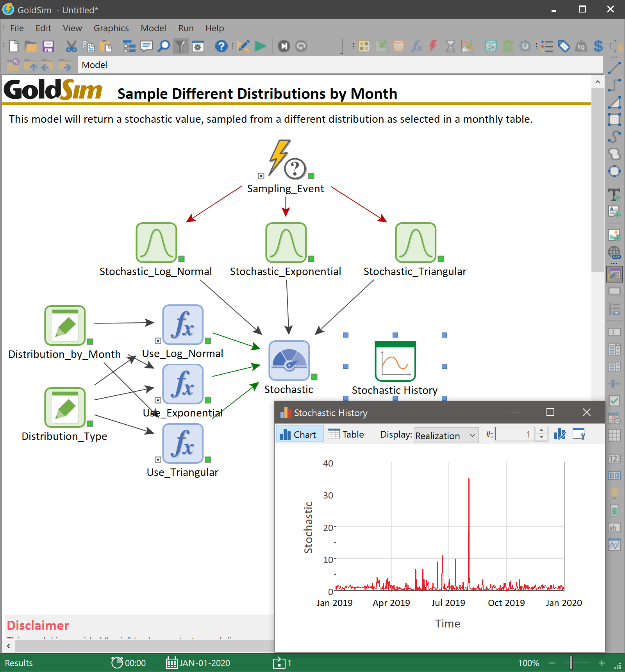Screen dimensions: 625x672
Task: Select the Text tool in drawing toolbar
Action: pos(614,195)
